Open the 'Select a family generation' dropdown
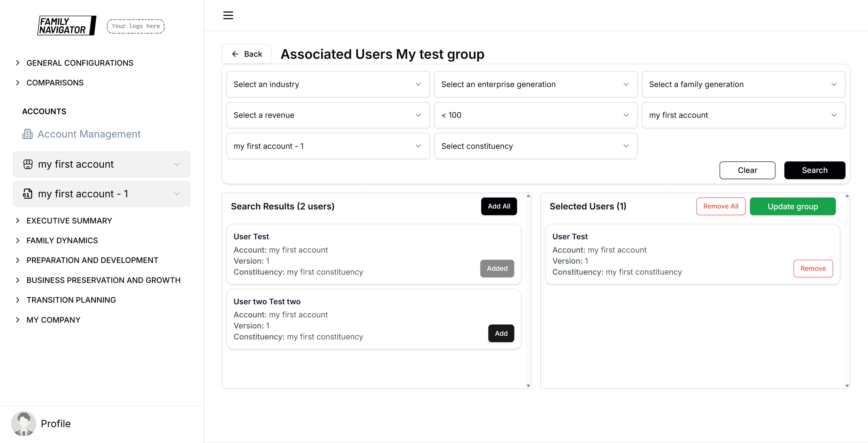Viewport: 868px width, 443px height. pos(743,84)
